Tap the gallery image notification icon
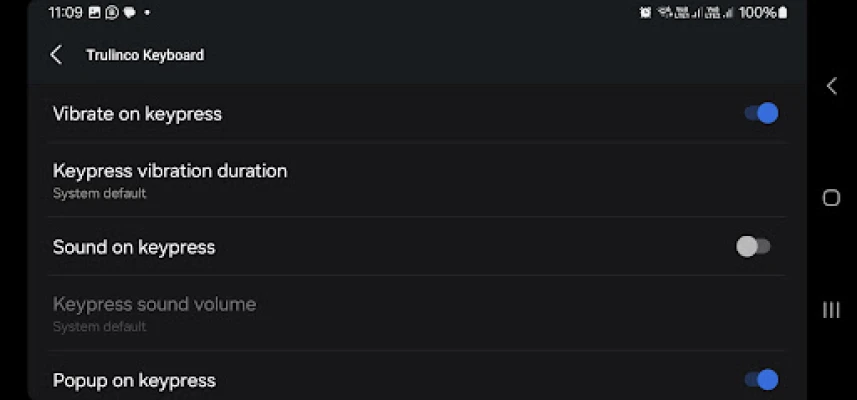This screenshot has width=857, height=400. [94, 13]
